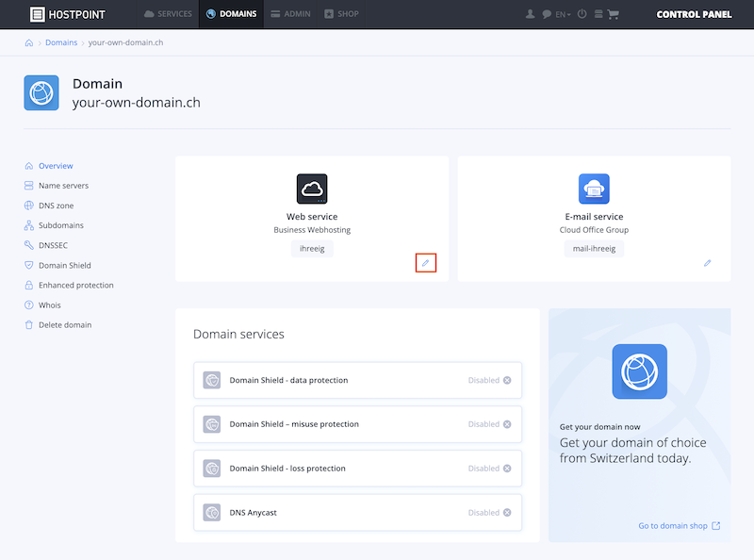Click the mail-ihreeig service tag
754x560 pixels.
click(594, 249)
